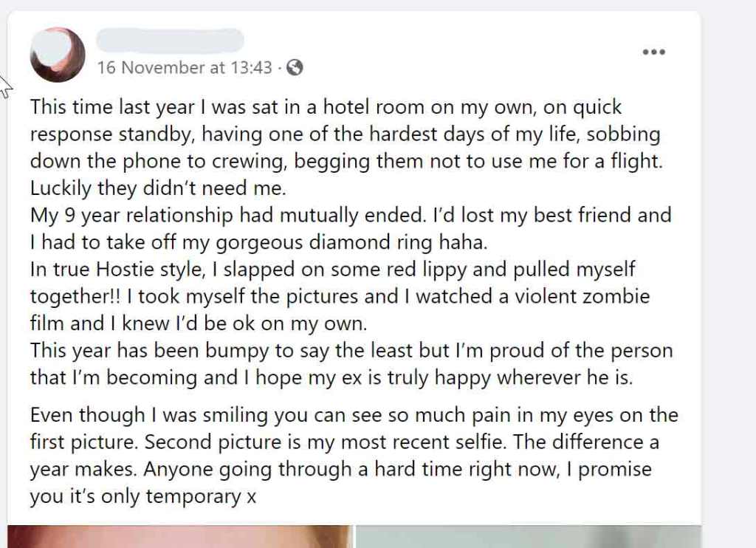Viewport: 756px width, 548px height.
Task: Click the "16 November at 13:43" timestamp
Action: 185,68
